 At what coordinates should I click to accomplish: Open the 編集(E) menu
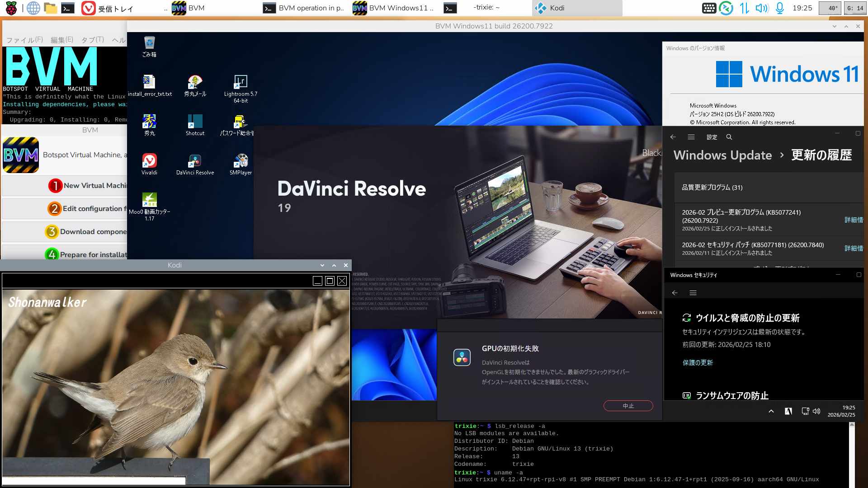(62, 40)
